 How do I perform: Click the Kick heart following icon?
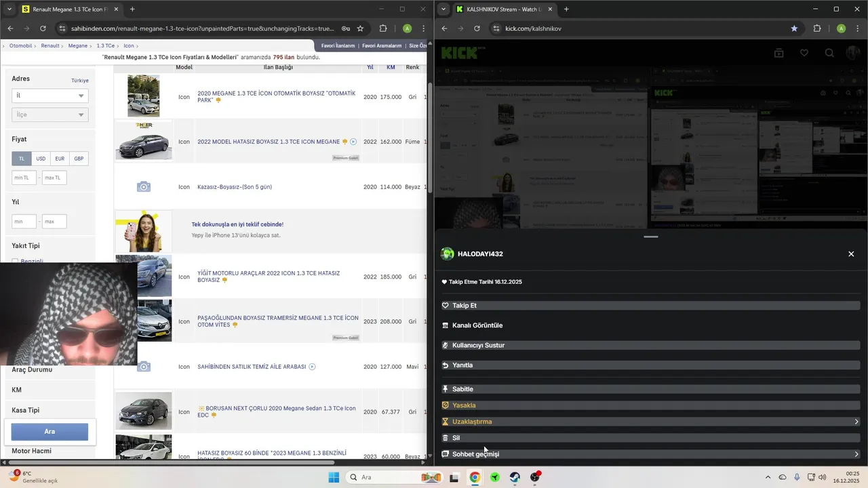[804, 53]
